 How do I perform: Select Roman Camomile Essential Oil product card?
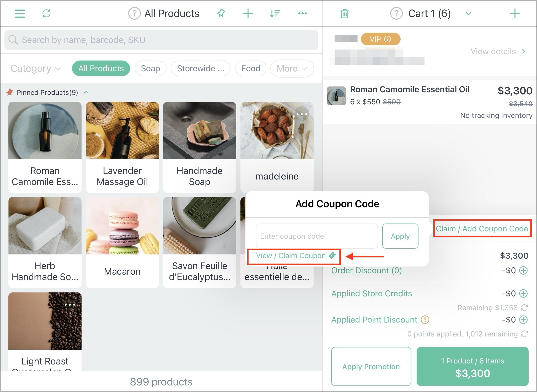(x=45, y=147)
